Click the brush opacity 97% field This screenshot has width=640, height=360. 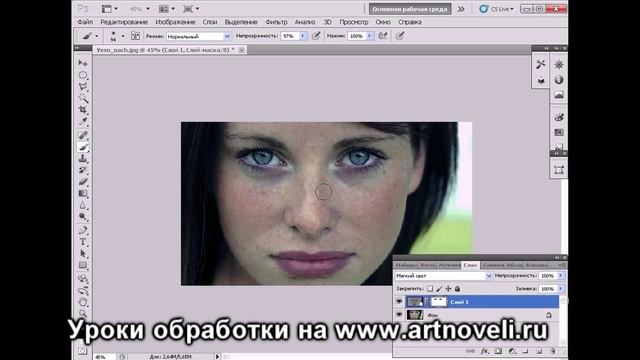pos(290,36)
